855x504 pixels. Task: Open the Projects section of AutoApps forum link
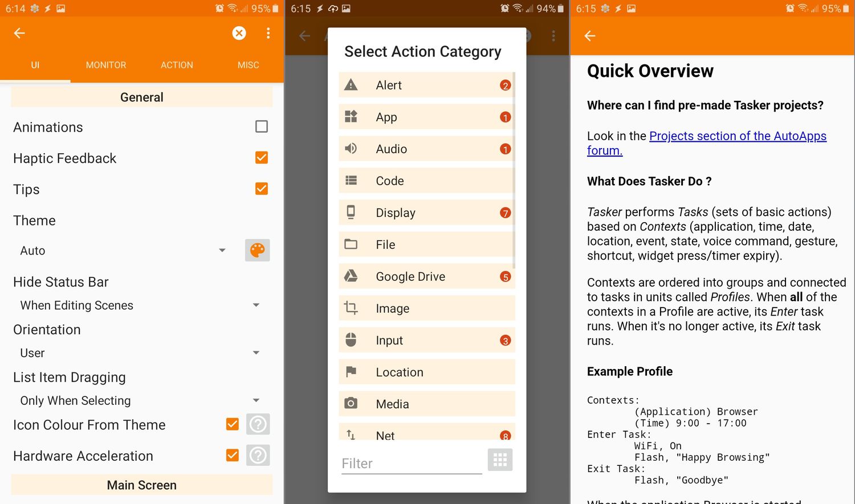[x=707, y=143]
